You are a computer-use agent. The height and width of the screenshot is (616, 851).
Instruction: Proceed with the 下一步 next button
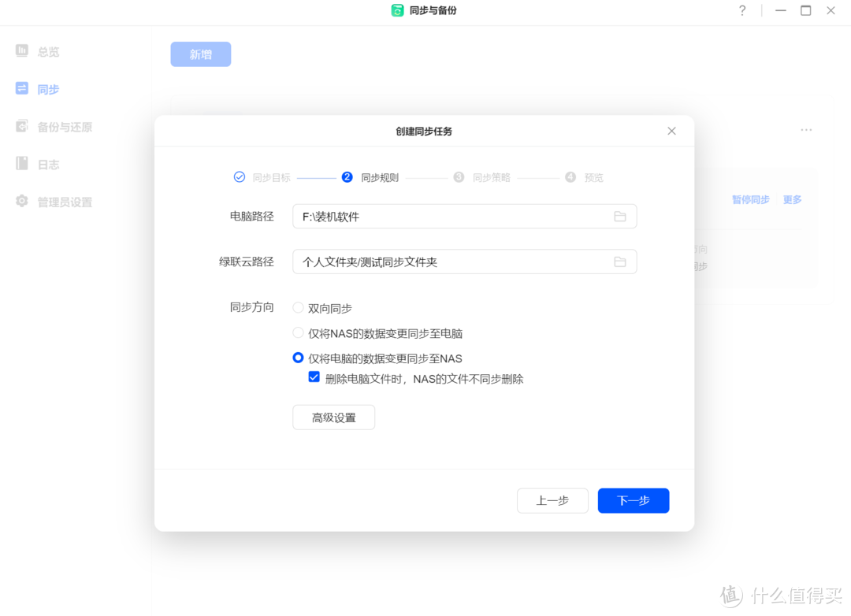(633, 500)
